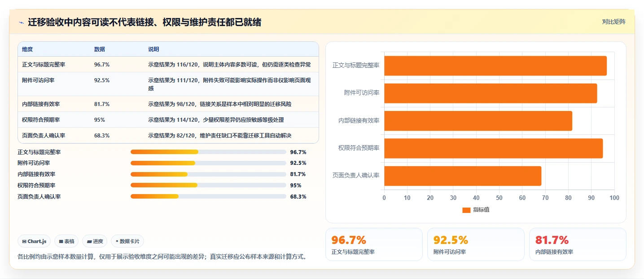Select the 表格 tag chip

66,241
